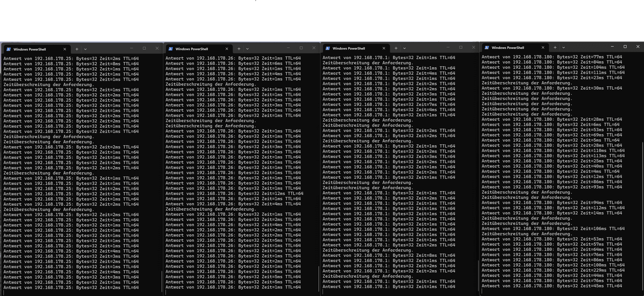
Task: Click the Zeit=57ms reply line from 192.168.178.180
Action: click(x=552, y=244)
